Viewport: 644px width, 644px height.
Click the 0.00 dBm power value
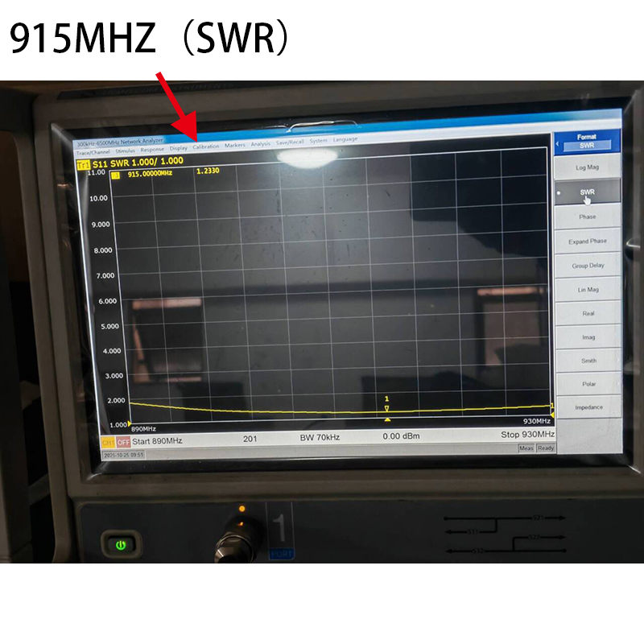click(x=401, y=436)
